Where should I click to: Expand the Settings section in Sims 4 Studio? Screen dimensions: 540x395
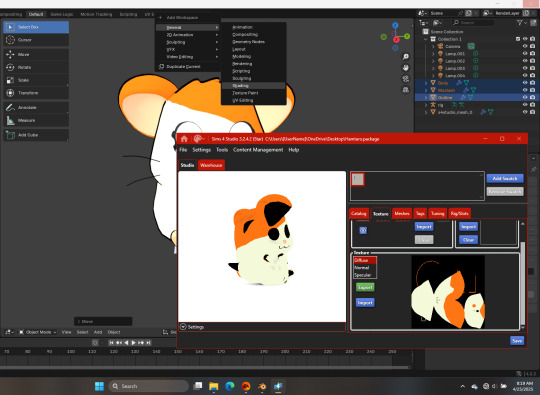coord(183,327)
